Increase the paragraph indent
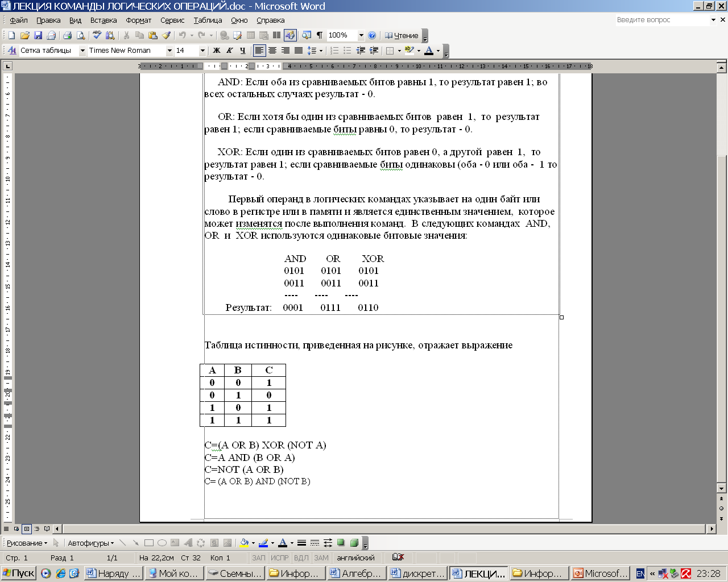This screenshot has height=582, width=728. tap(374, 51)
